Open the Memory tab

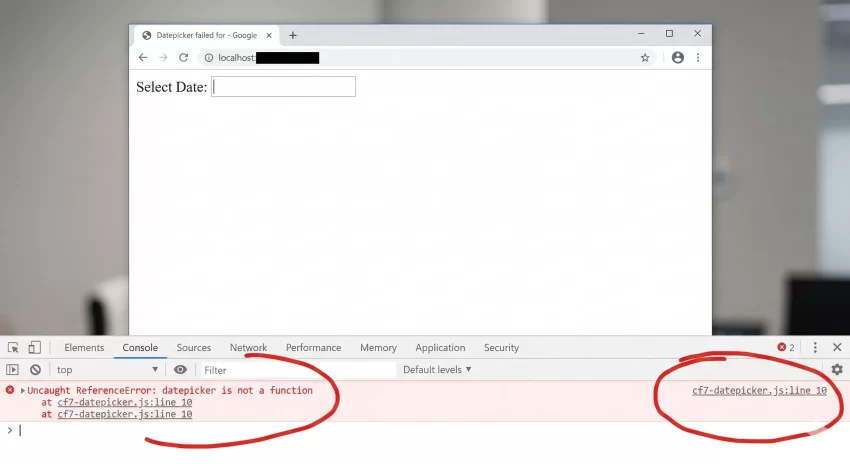point(378,347)
